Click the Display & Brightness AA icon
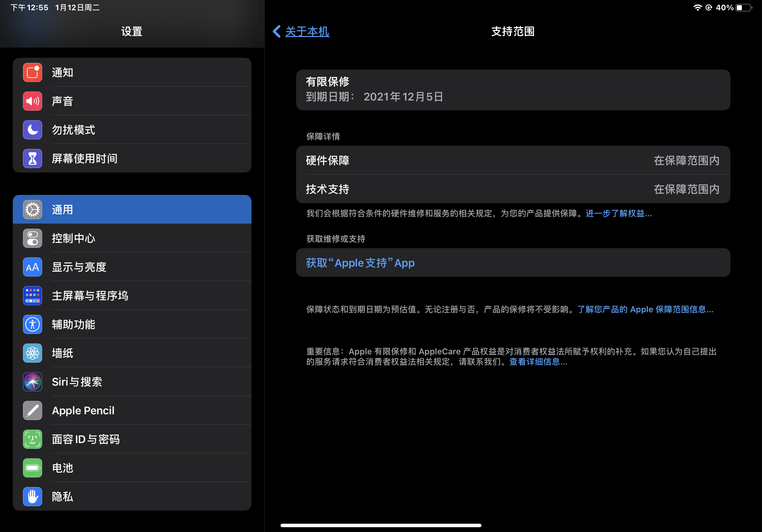The width and height of the screenshot is (762, 532). [32, 267]
